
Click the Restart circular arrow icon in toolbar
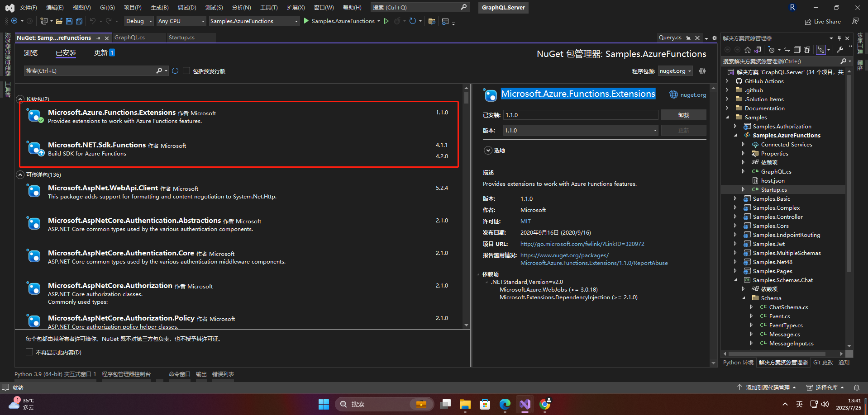point(412,21)
